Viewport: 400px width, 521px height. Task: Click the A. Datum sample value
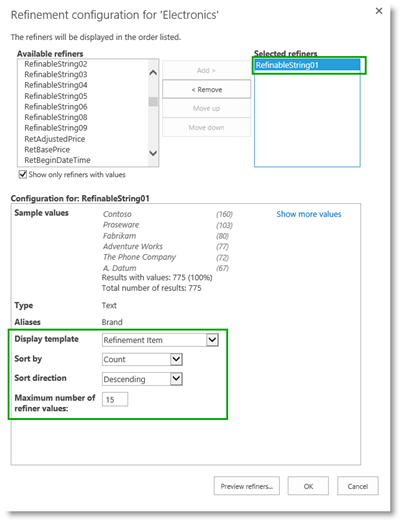(119, 268)
